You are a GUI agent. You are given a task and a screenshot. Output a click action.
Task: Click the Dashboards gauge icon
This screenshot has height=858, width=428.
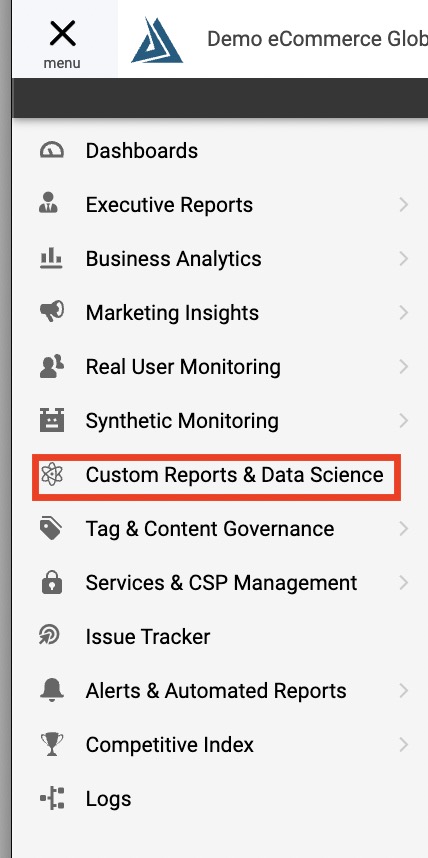pos(52,150)
